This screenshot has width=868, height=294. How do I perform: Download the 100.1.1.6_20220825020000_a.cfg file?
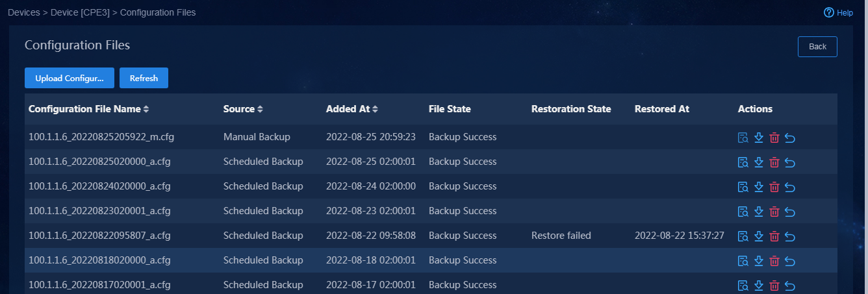[759, 162]
